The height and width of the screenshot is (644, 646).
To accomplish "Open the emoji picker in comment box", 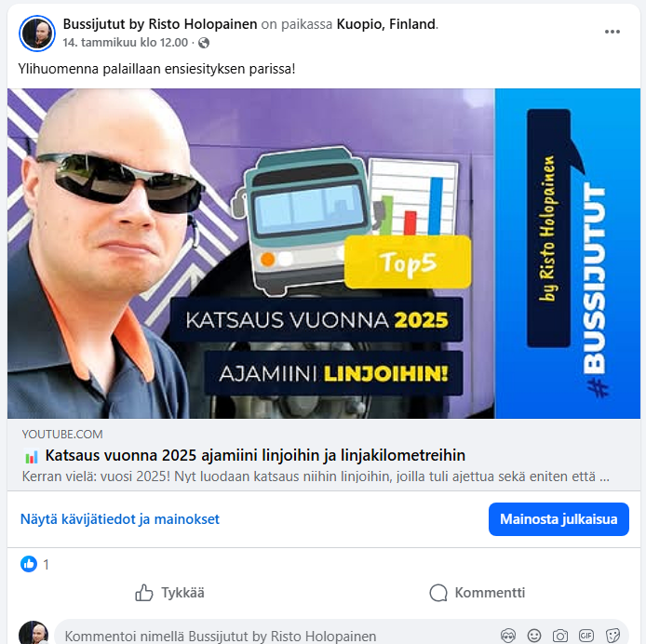I will (534, 636).
